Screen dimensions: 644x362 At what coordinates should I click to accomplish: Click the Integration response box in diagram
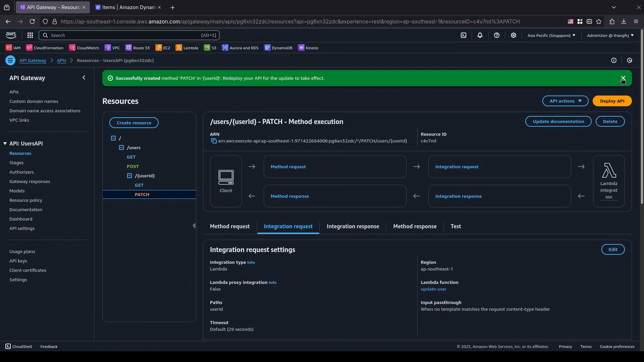pyautogui.click(x=499, y=196)
